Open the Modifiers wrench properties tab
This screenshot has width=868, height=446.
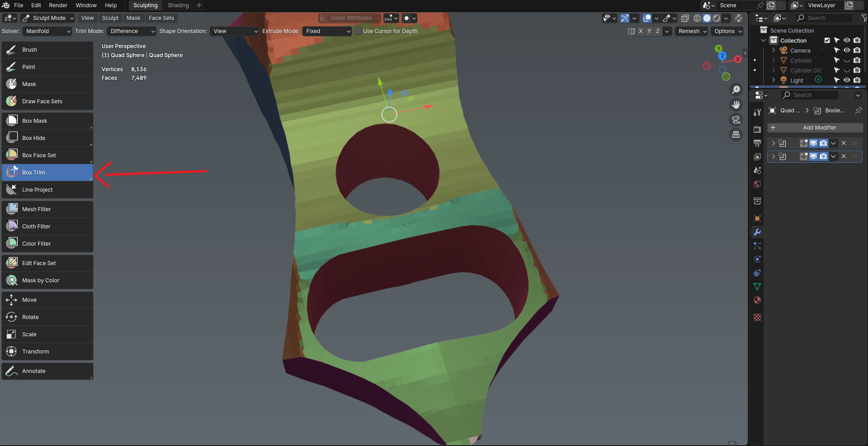pos(757,232)
